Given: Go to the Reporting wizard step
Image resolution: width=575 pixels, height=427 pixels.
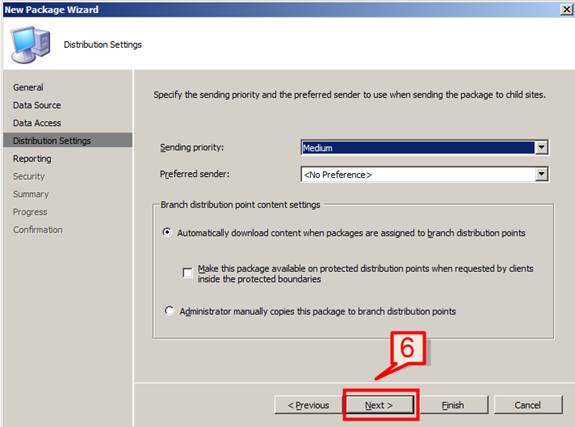Looking at the screenshot, I should click(x=32, y=158).
